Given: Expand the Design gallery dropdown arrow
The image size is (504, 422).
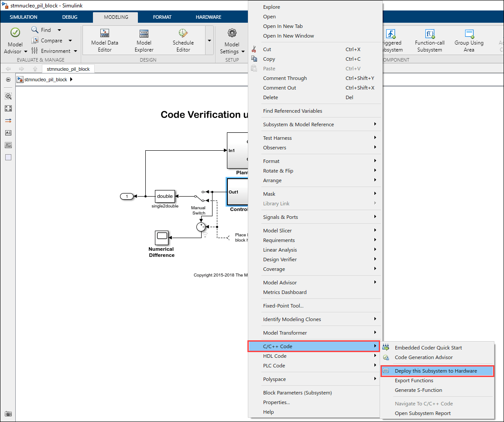Looking at the screenshot, I should (209, 41).
